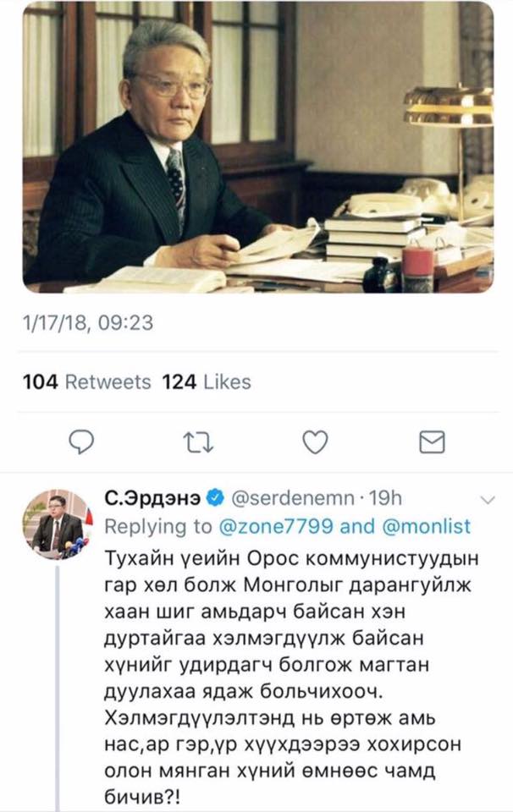Open С.Эрдэнэ's profile avatar

coord(57,524)
